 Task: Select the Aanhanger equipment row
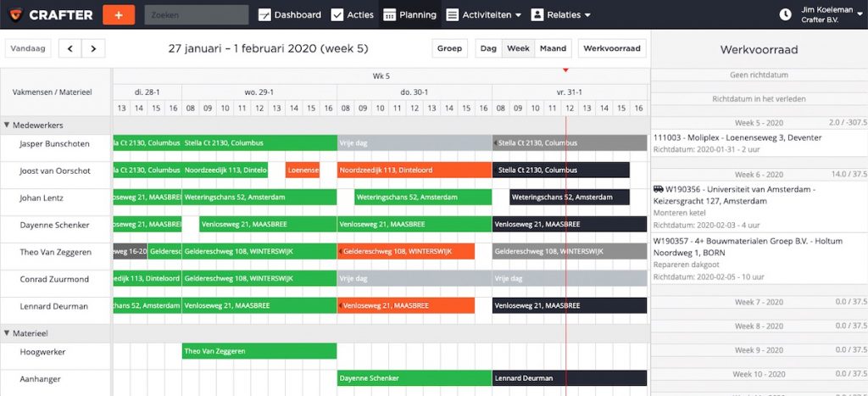41,379
